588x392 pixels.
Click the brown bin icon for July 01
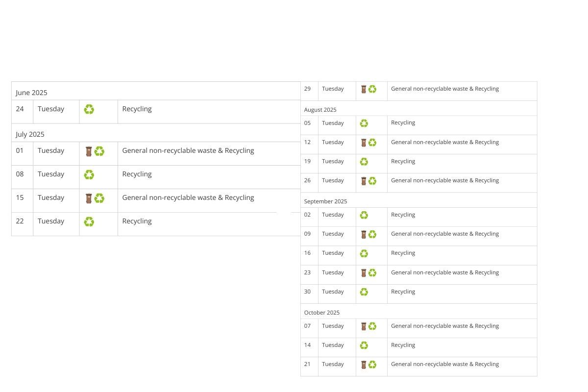[89, 151]
